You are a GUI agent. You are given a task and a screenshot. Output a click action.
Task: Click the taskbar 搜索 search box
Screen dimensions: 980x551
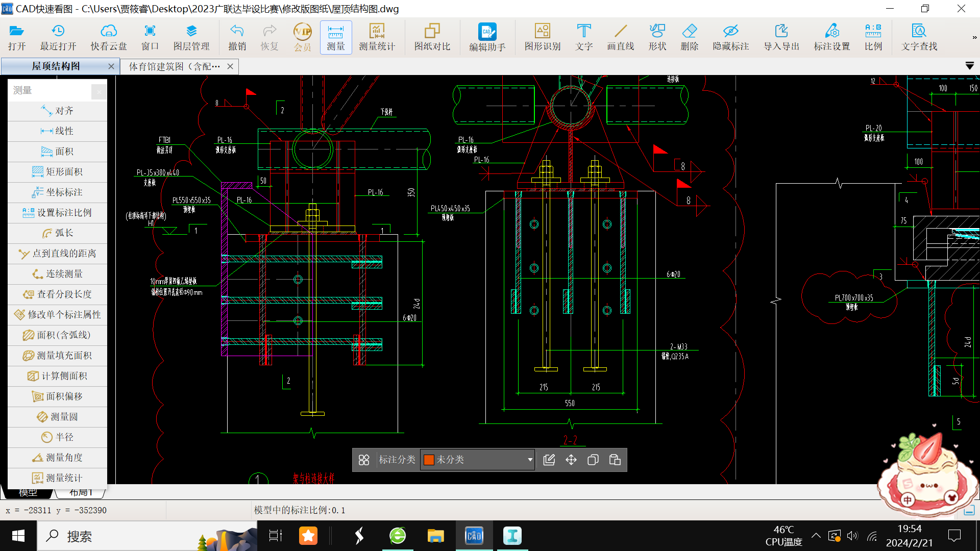pos(147,536)
